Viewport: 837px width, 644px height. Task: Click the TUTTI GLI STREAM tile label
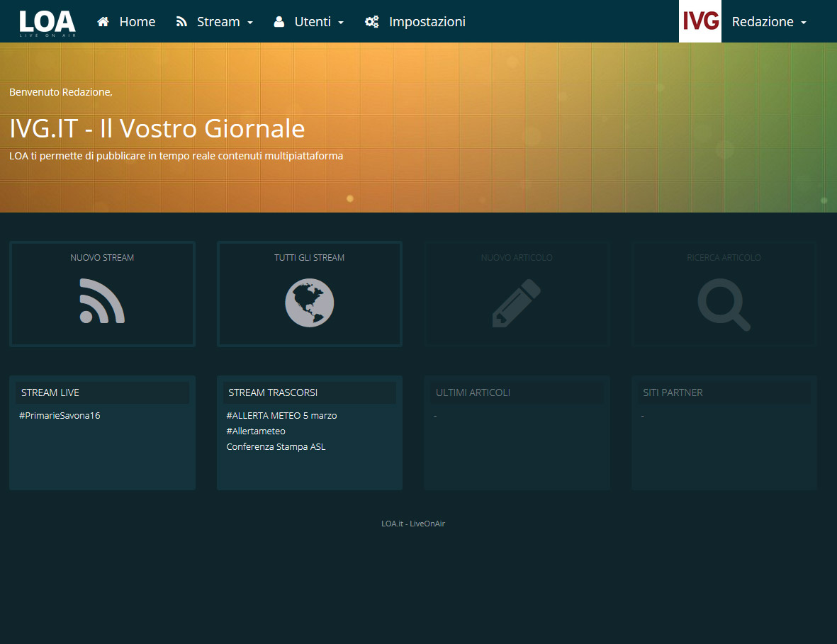click(x=310, y=258)
